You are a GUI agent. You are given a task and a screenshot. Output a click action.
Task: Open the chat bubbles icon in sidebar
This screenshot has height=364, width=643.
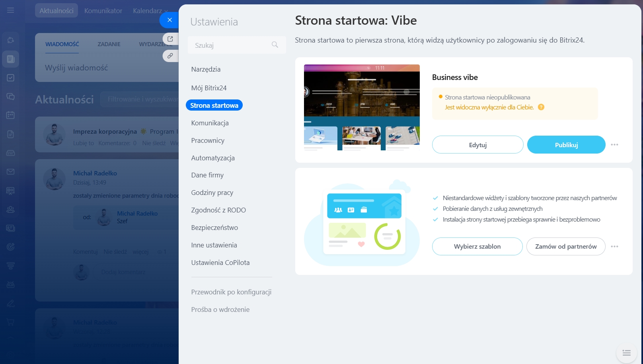[11, 97]
